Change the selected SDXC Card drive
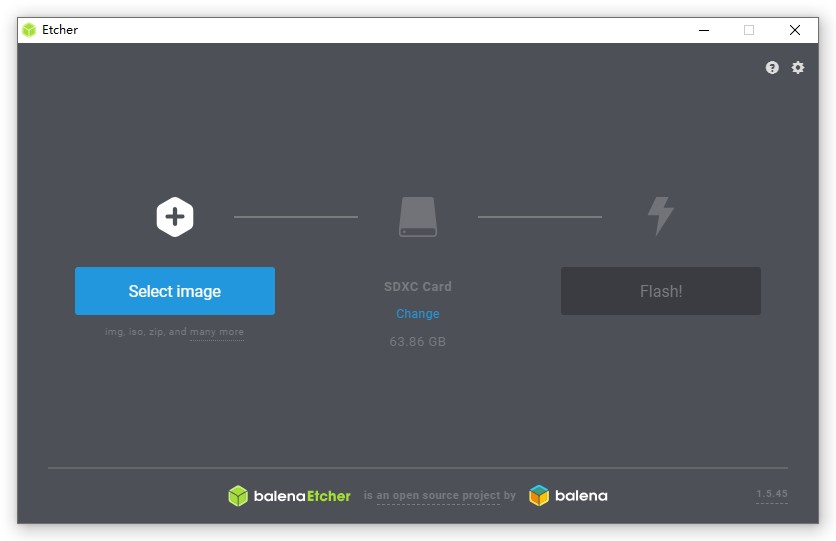This screenshot has height=541, width=836. pos(417,313)
